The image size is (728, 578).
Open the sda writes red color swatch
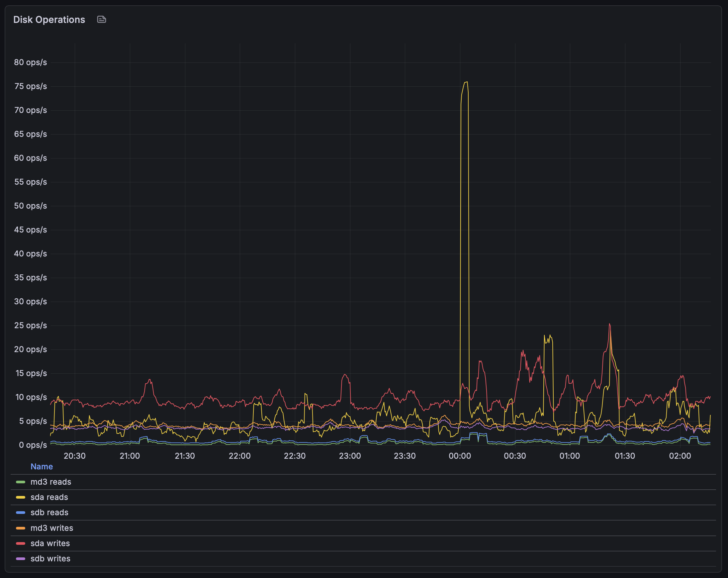point(21,543)
